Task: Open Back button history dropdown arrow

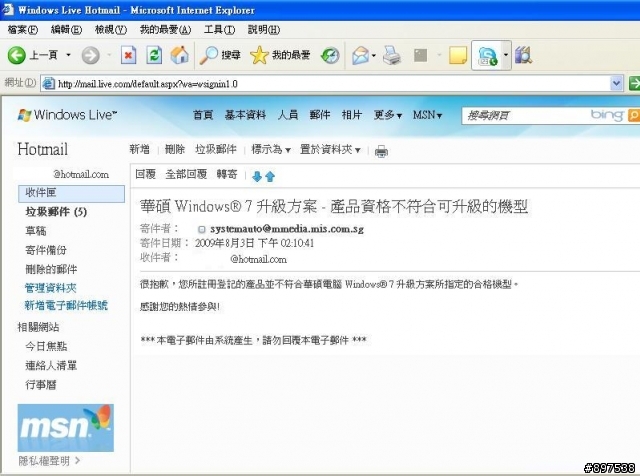Action: pyautogui.click(x=69, y=55)
